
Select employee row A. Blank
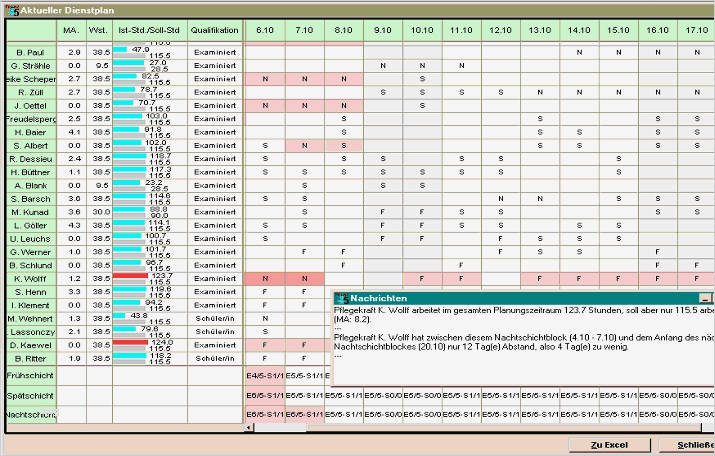click(x=31, y=186)
